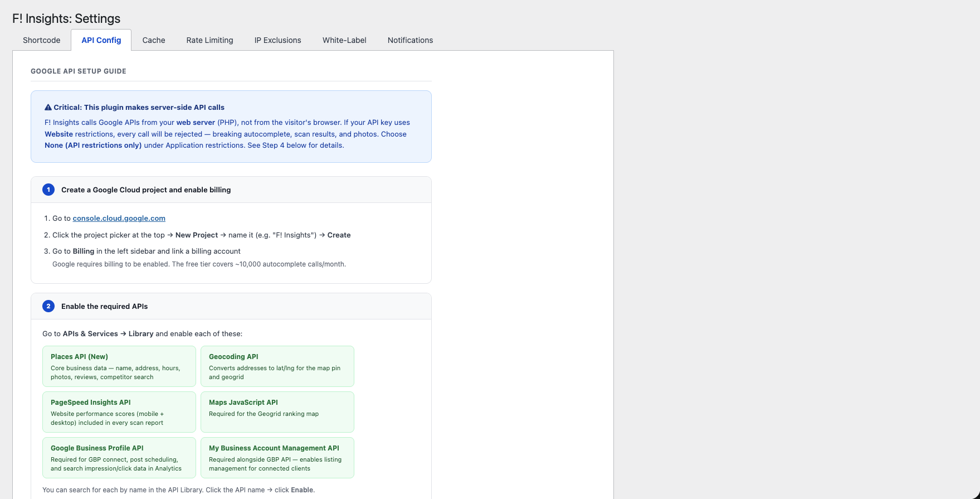Click the warning triangle icon in critical notice
This screenshot has width=980, height=499.
click(48, 107)
